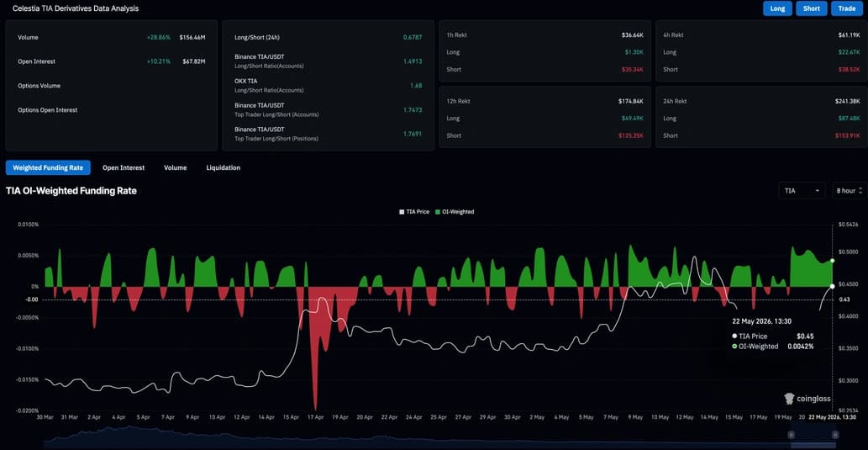Viewport: 868px width, 450px height.
Task: Click the 22 May 2026, 13:30 axis label
Action: point(832,416)
